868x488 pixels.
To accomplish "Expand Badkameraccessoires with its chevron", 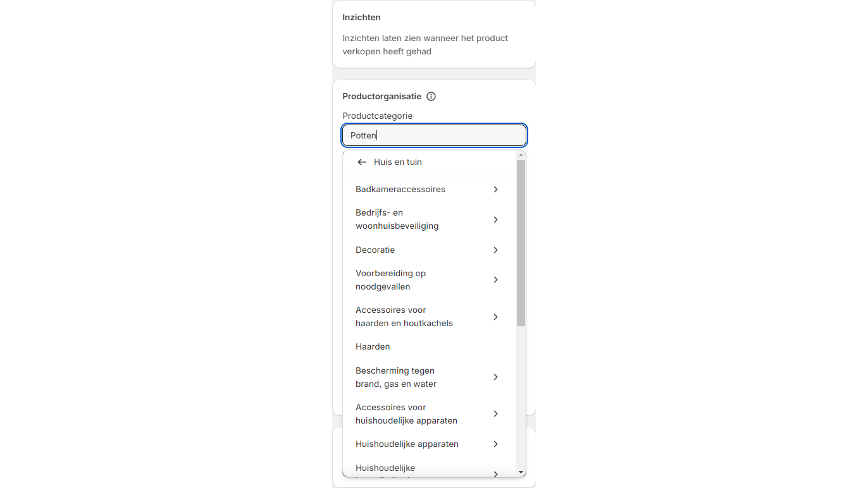I will (495, 189).
